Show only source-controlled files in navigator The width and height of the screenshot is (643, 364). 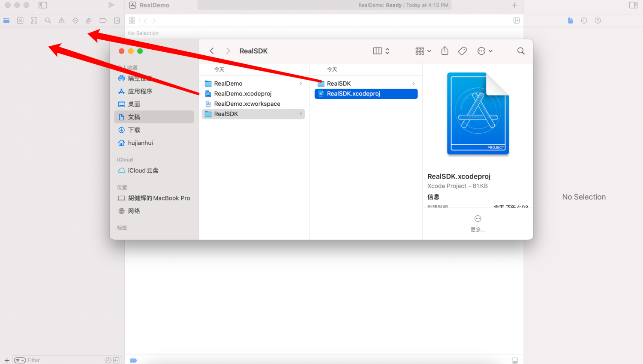116,360
